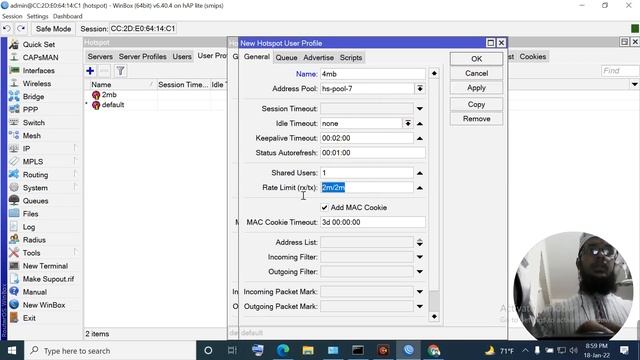Click Exit in sidebar
Screen dimensions: 640x360
[x=29, y=318]
